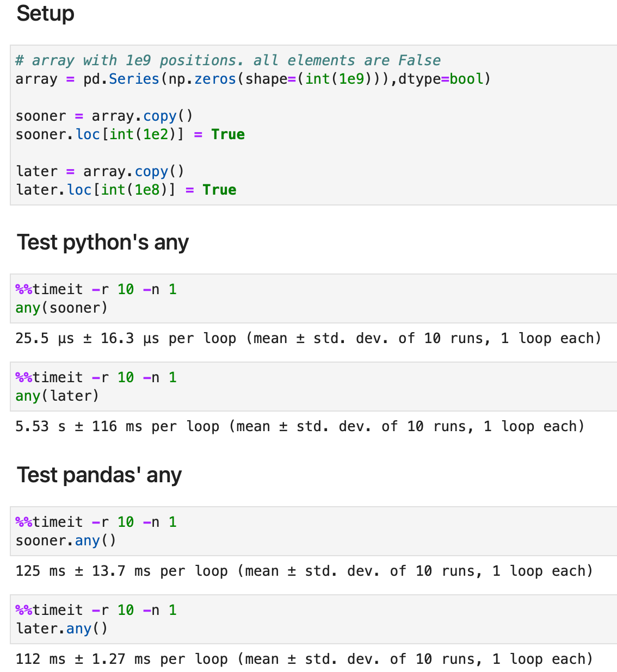Select the "Test python's any" heading
Viewport: 617px width, 672px height.
click(102, 242)
